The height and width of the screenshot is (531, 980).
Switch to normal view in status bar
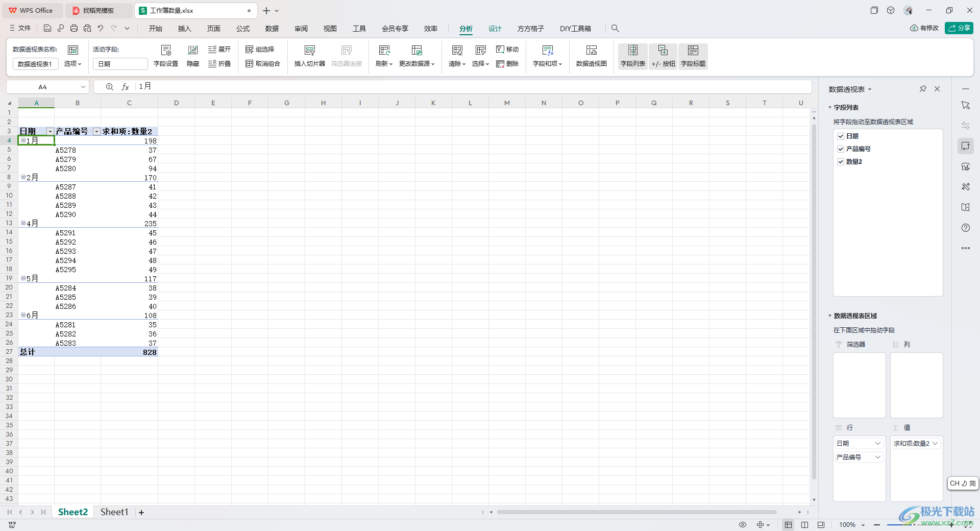pyautogui.click(x=789, y=525)
